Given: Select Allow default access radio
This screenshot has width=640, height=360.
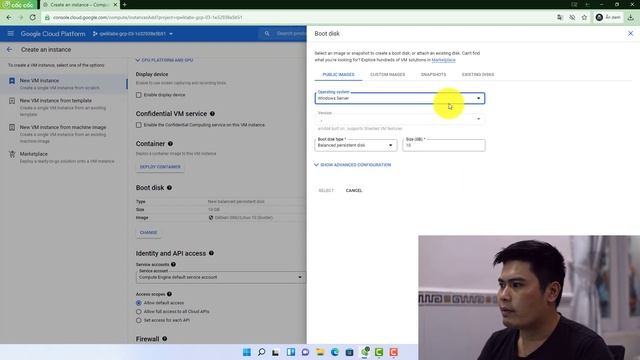Looking at the screenshot, I should click(139, 303).
